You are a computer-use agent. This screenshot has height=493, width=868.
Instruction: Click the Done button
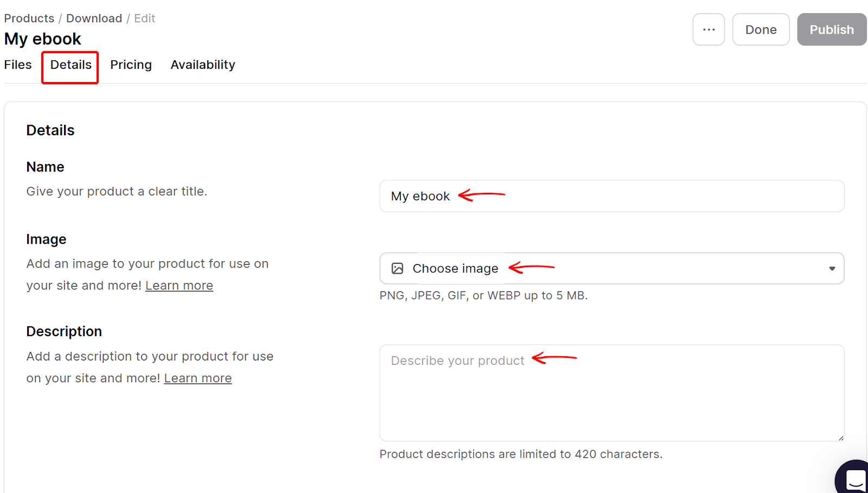click(761, 29)
